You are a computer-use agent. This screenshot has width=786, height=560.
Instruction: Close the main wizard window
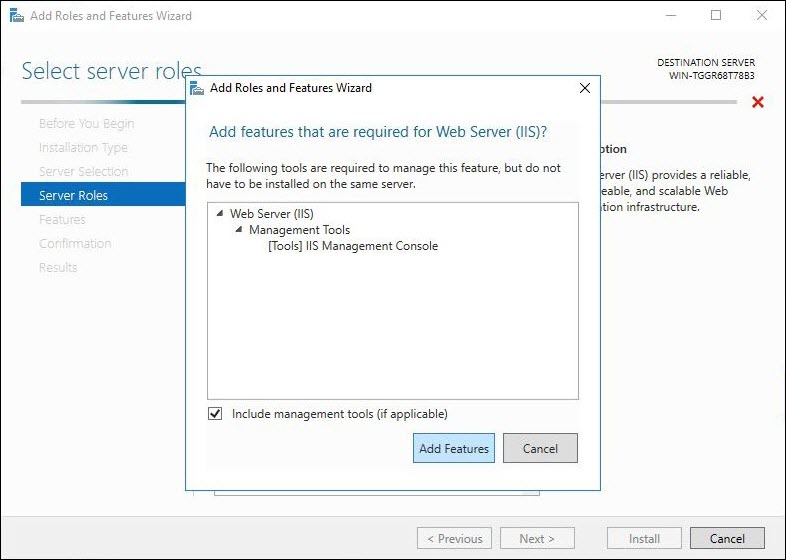coord(762,16)
